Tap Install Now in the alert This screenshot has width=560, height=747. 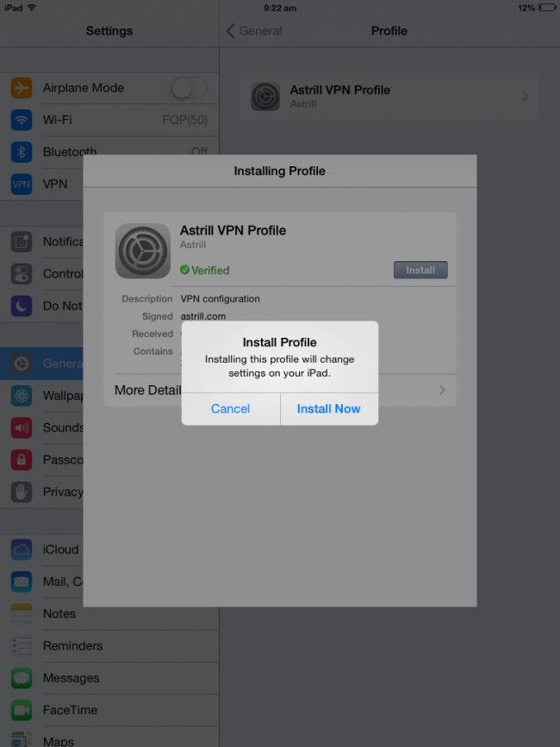(328, 408)
